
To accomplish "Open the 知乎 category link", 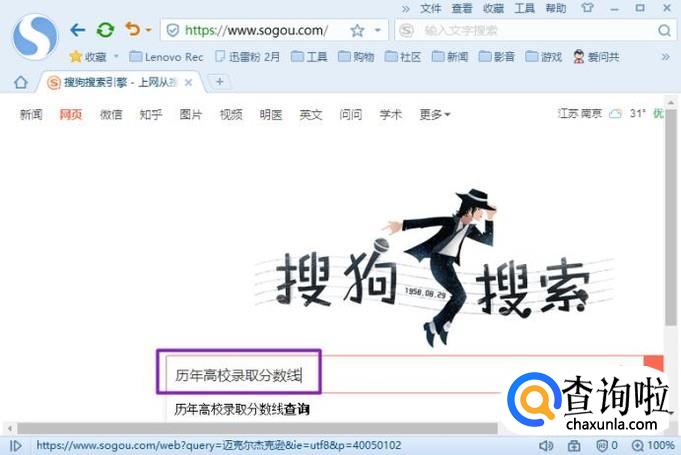I will pos(151,114).
